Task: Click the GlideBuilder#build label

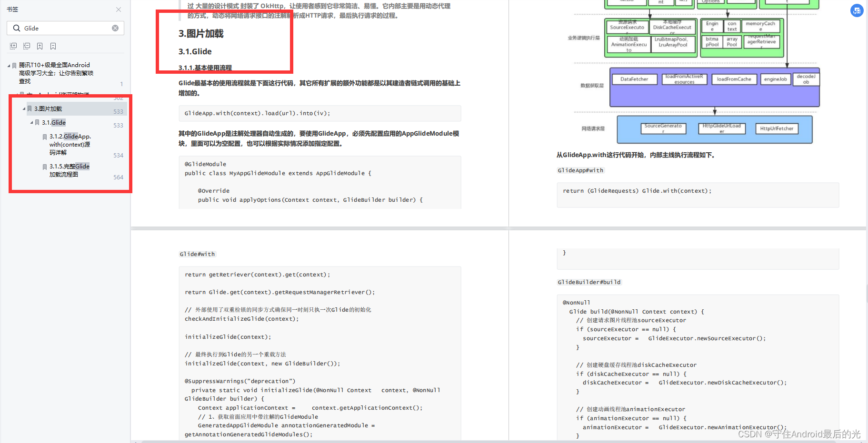Action: pos(589,282)
